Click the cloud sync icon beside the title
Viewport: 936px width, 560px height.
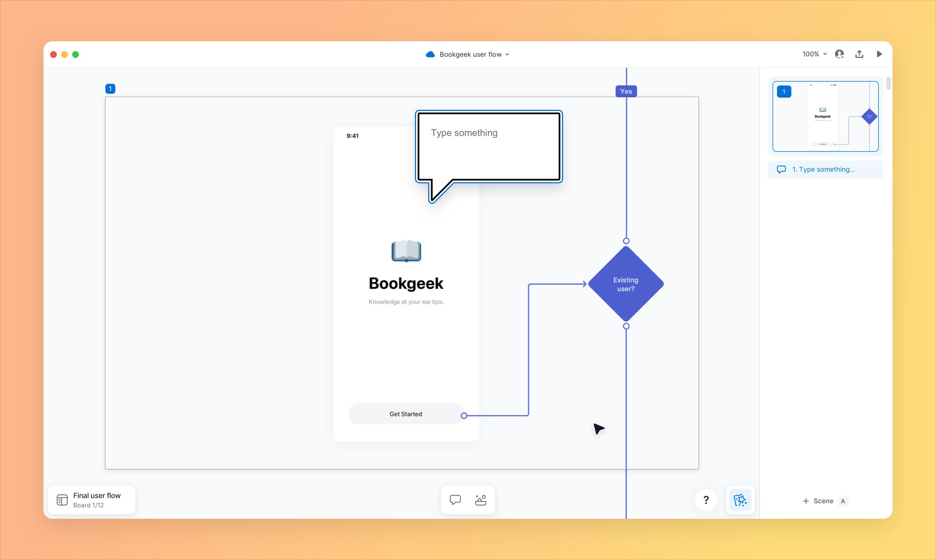[430, 54]
